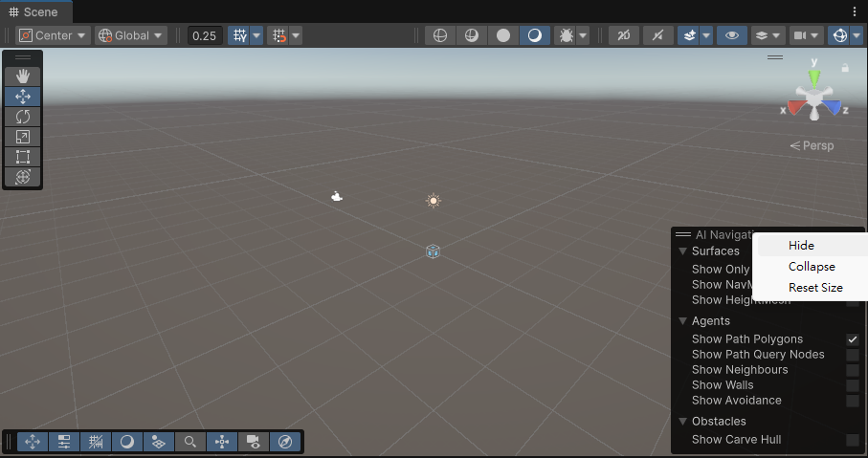Enable Show Carve Hull checkbox
Viewport: 868px width, 458px height.
click(852, 440)
